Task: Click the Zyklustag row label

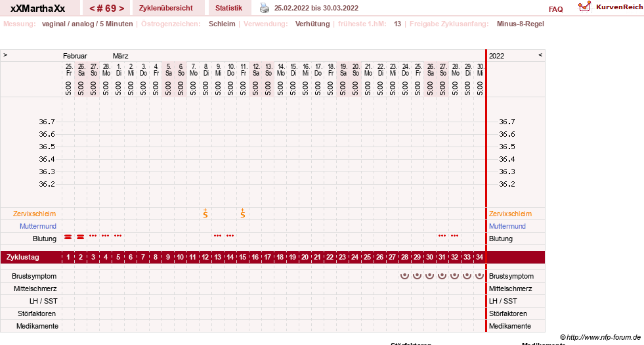Action: pos(23,257)
